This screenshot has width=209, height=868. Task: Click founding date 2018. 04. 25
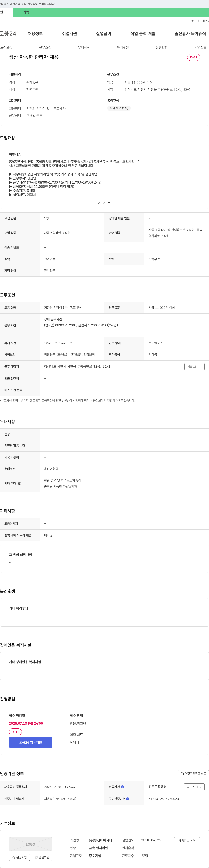(x=151, y=840)
